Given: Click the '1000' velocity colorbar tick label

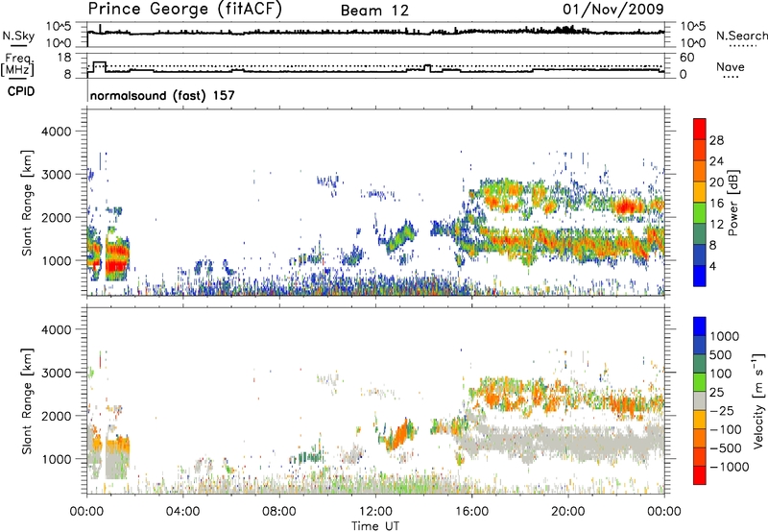Looking at the screenshot, I should click(x=724, y=336).
